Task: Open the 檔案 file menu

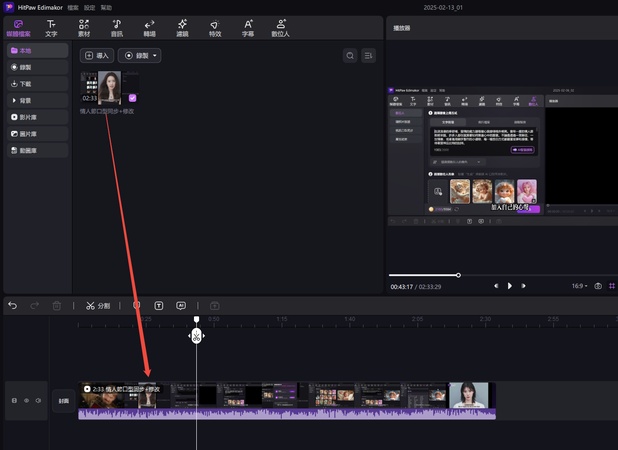Action: [x=73, y=7]
